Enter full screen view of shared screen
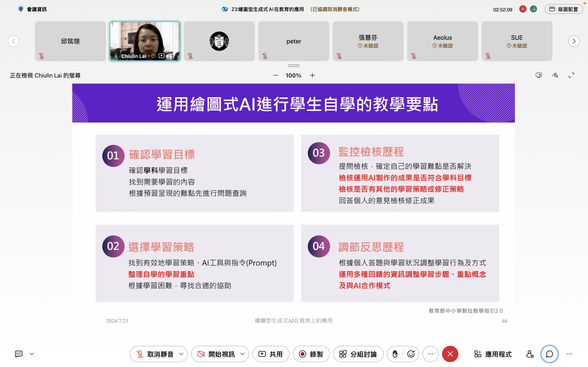The height and width of the screenshot is (367, 588). 571,75
